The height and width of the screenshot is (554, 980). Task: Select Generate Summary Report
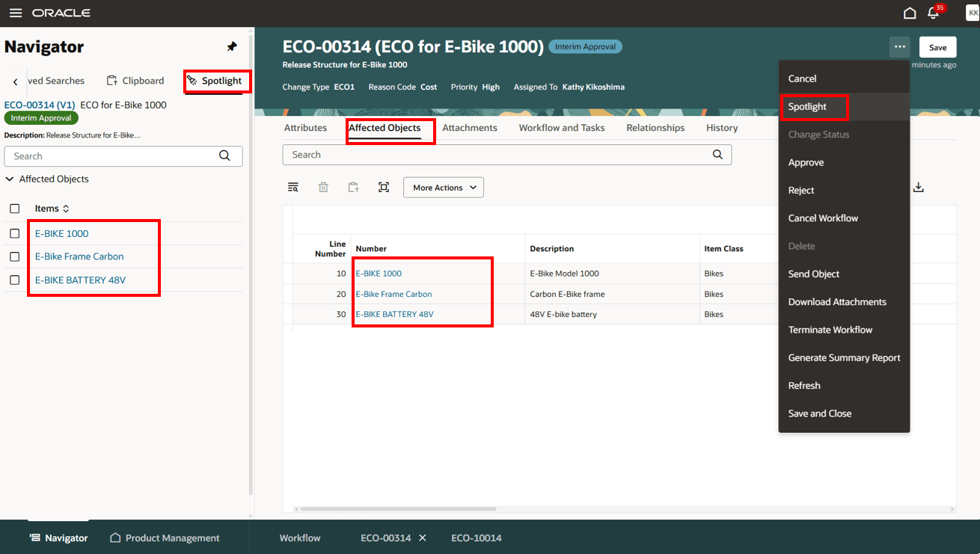click(844, 357)
